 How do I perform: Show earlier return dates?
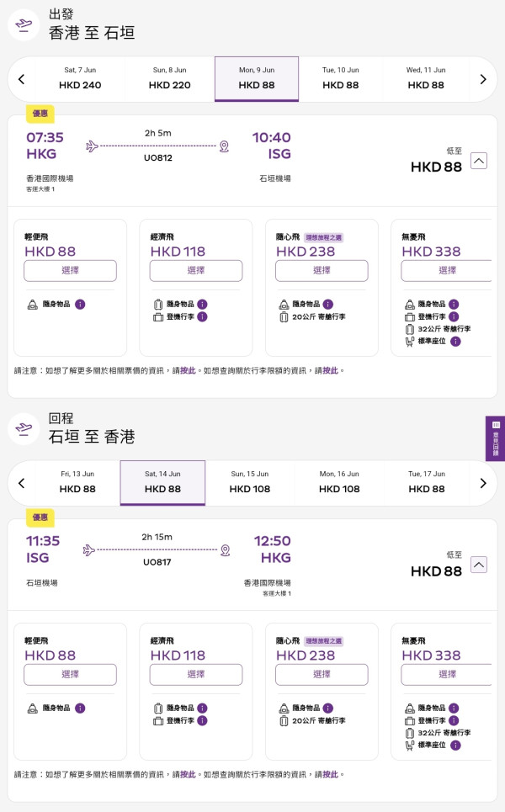[x=21, y=483]
